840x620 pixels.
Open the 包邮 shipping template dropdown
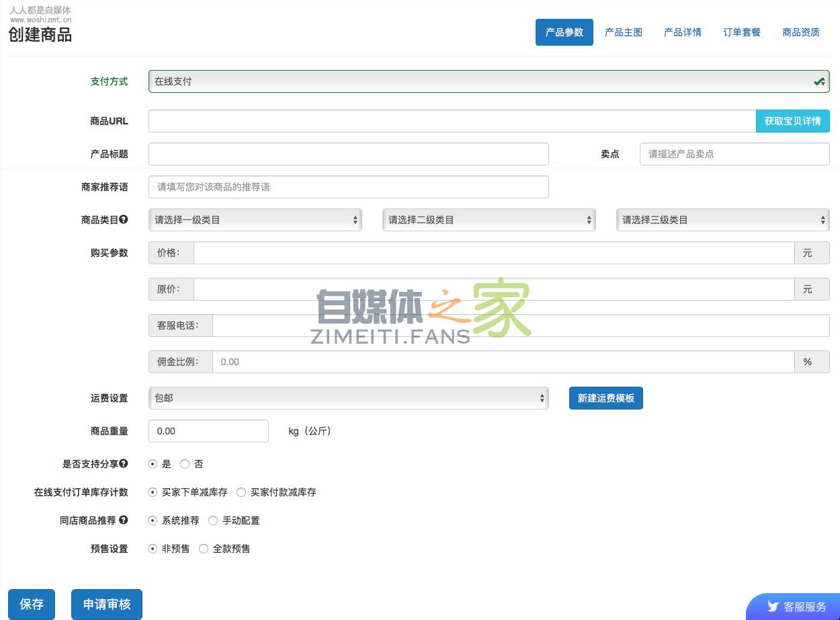click(348, 397)
